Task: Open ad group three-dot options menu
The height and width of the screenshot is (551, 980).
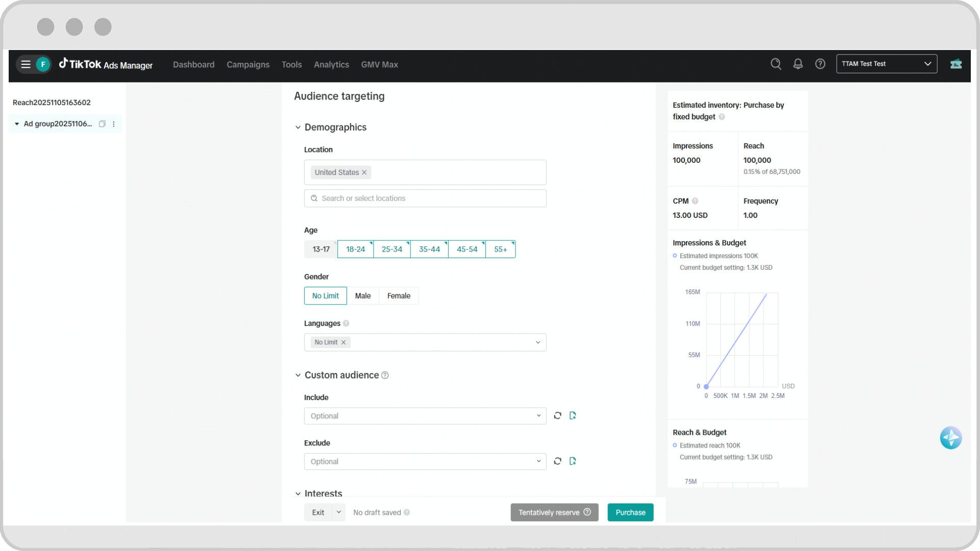Action: [114, 124]
